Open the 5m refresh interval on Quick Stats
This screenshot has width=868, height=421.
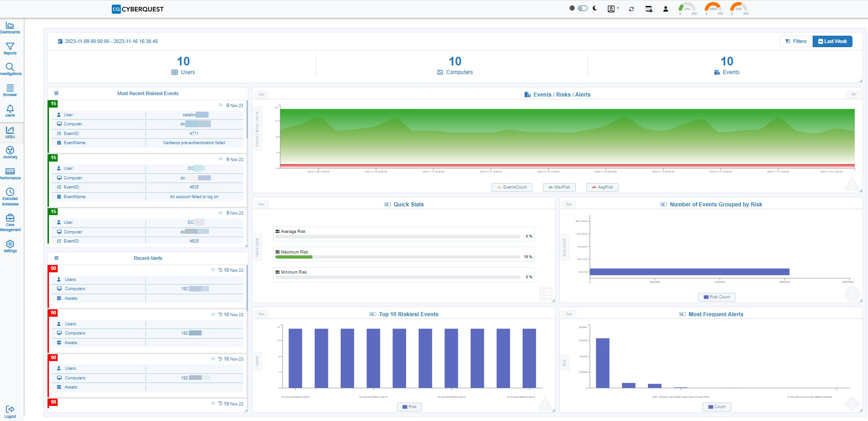(262, 204)
